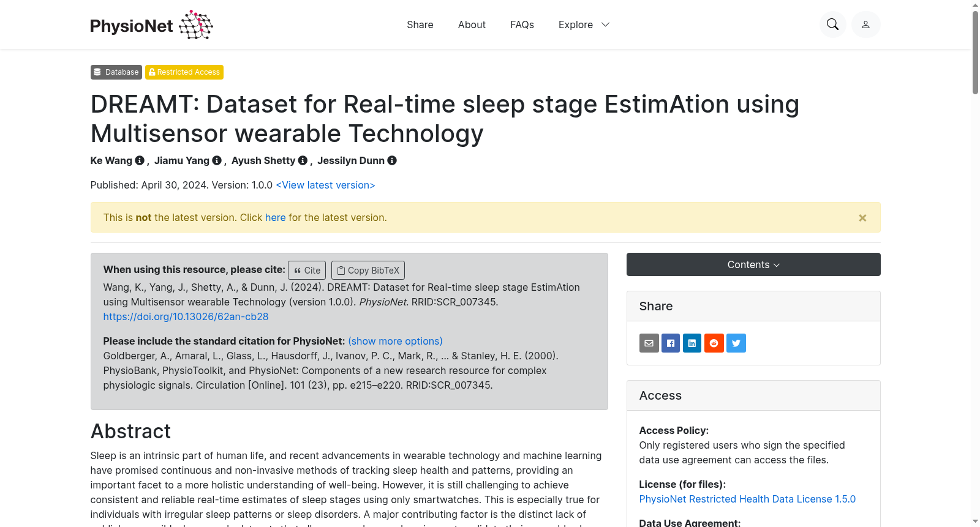Click the Database badge

tap(116, 72)
